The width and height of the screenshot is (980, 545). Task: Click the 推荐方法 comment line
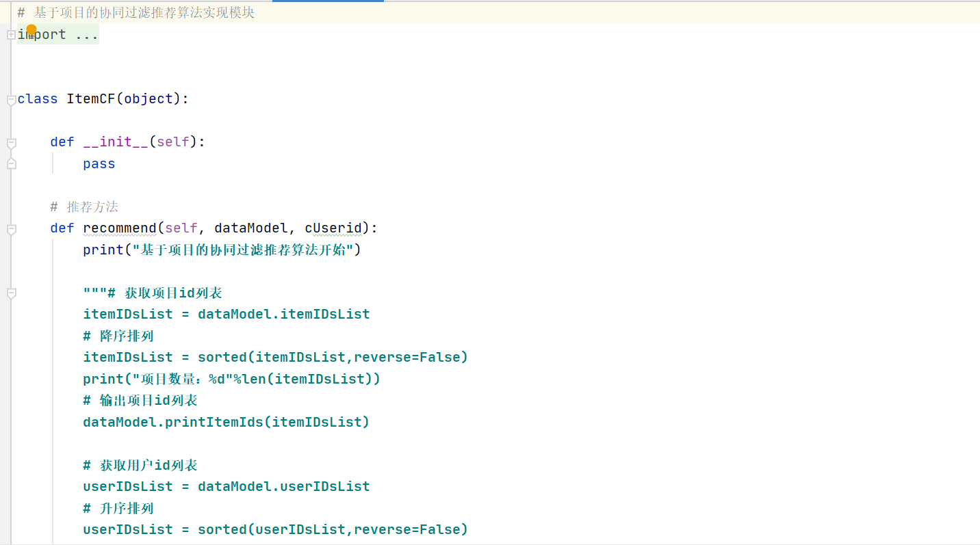pos(83,207)
